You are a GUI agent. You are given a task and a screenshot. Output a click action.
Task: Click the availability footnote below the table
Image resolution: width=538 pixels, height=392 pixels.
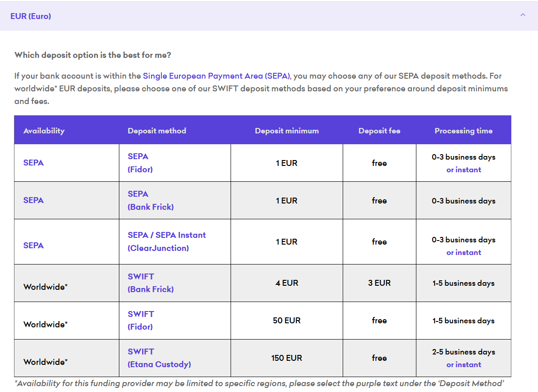click(x=259, y=383)
